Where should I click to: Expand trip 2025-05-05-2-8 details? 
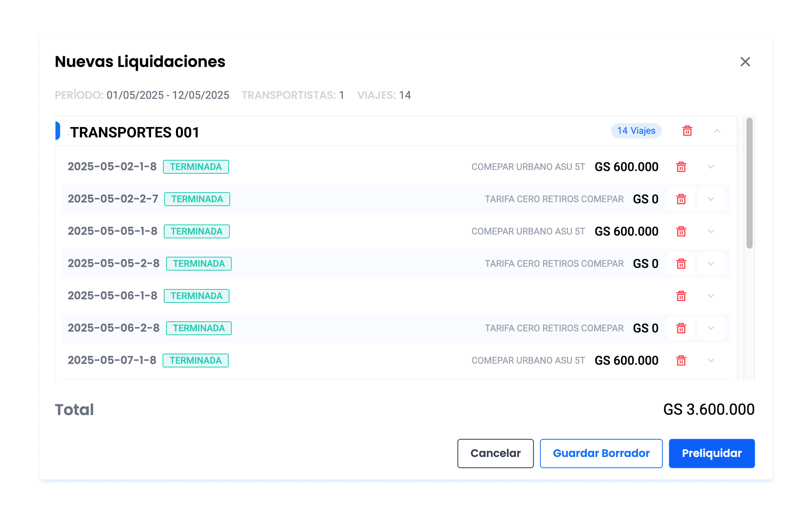tap(710, 264)
